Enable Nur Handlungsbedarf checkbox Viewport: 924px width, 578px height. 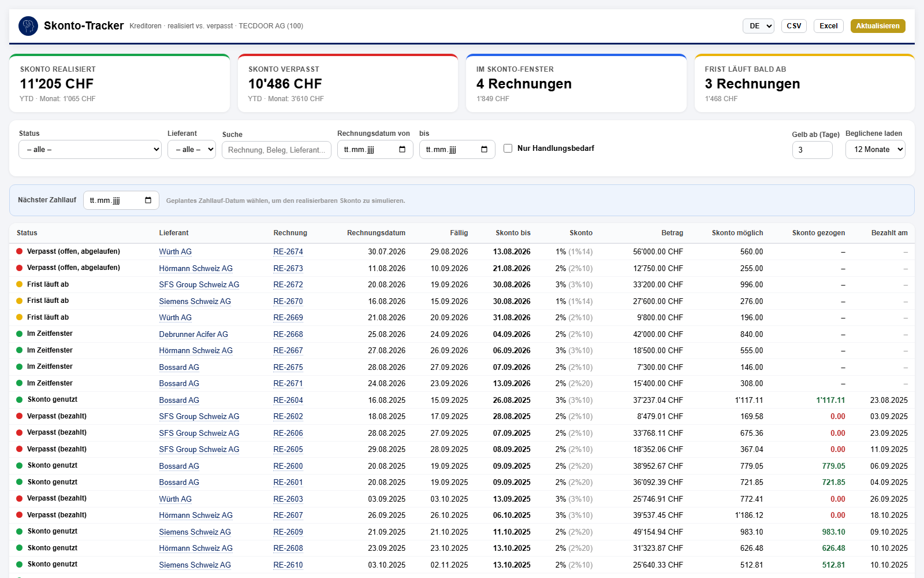(x=508, y=149)
